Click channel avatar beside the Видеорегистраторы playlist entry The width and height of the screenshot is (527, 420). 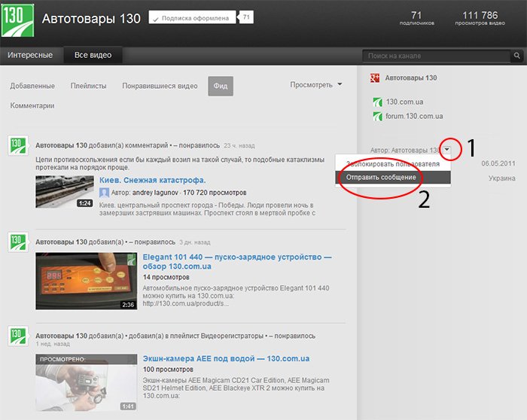(18, 336)
